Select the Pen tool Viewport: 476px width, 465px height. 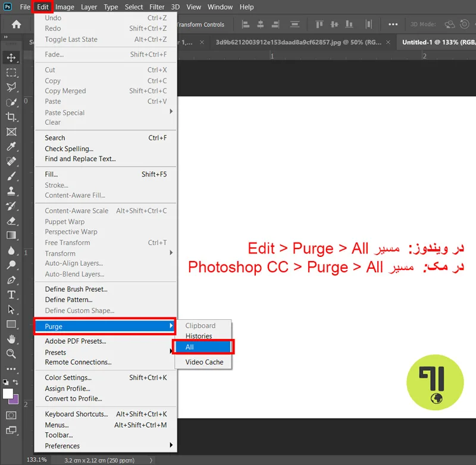(11, 280)
